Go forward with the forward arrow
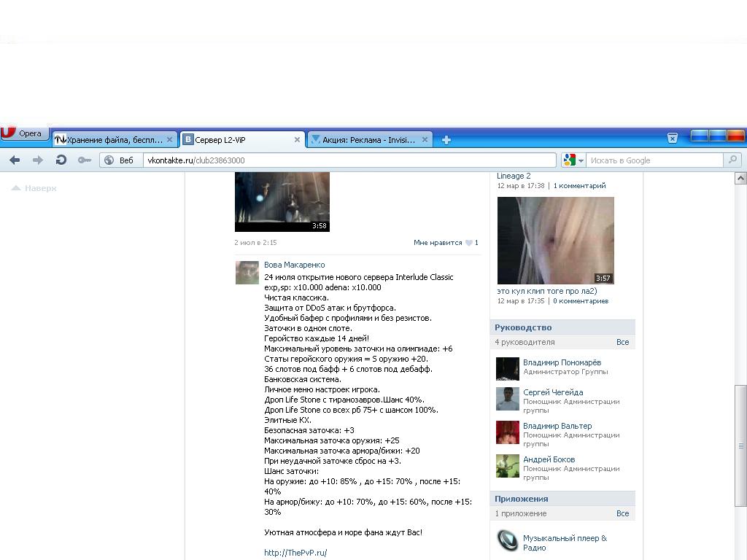The height and width of the screenshot is (560, 747). point(38,160)
